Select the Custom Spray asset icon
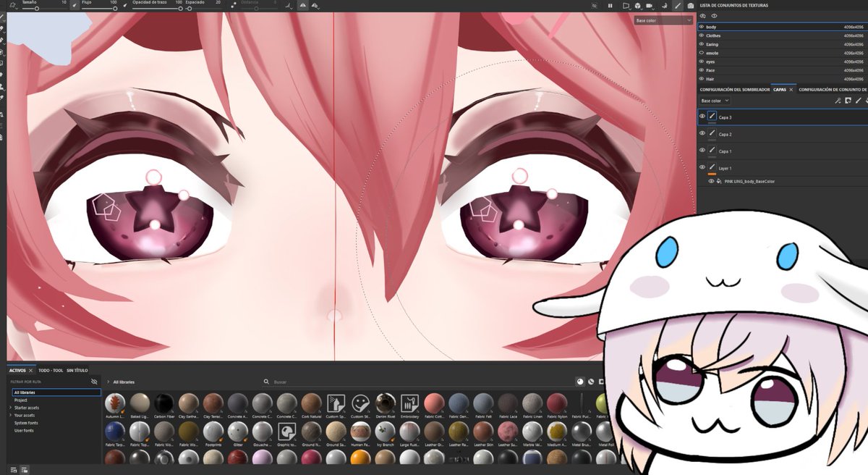The image size is (868, 475). (x=336, y=403)
